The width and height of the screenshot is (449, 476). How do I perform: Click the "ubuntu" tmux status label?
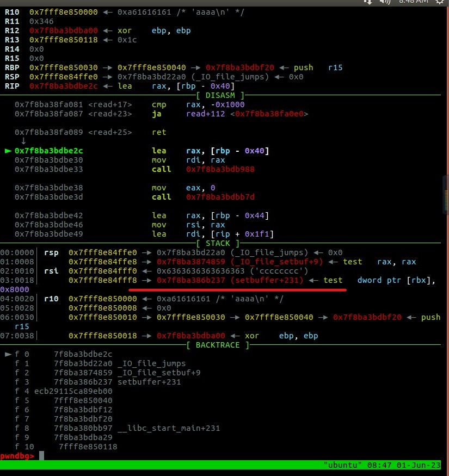click(x=340, y=466)
